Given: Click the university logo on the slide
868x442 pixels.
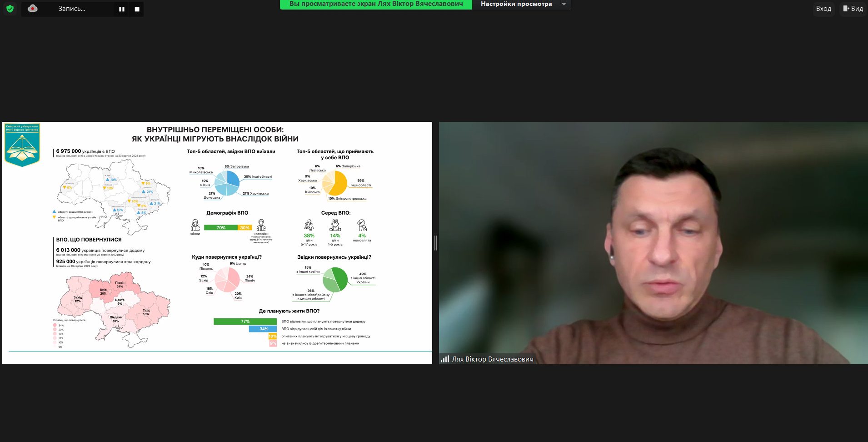Looking at the screenshot, I should click(22, 145).
